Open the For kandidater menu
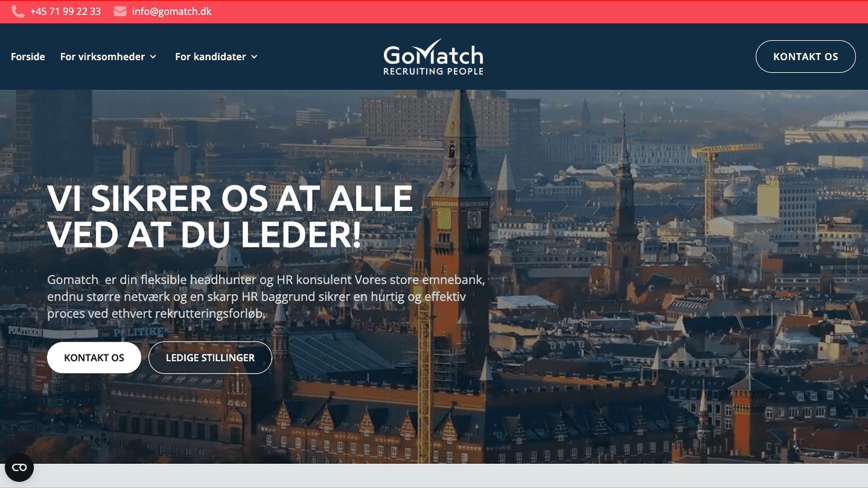The width and height of the screenshot is (868, 488). (x=210, y=57)
